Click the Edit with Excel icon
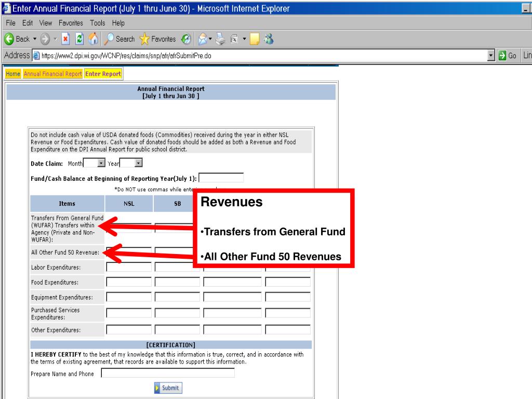The width and height of the screenshot is (532, 399). click(234, 39)
